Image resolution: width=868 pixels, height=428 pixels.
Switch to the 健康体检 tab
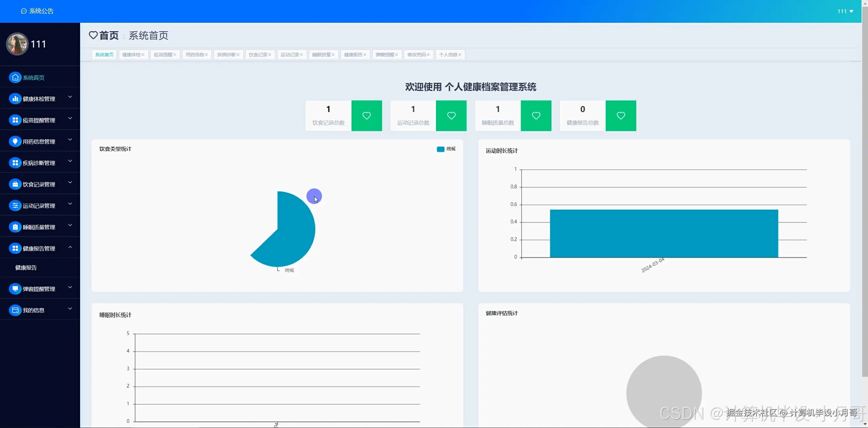click(x=131, y=55)
